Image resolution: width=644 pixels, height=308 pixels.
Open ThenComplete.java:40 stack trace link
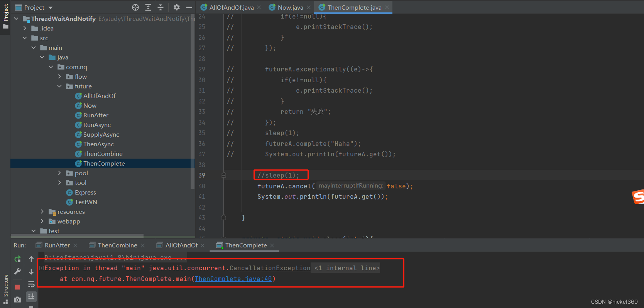[233, 279]
